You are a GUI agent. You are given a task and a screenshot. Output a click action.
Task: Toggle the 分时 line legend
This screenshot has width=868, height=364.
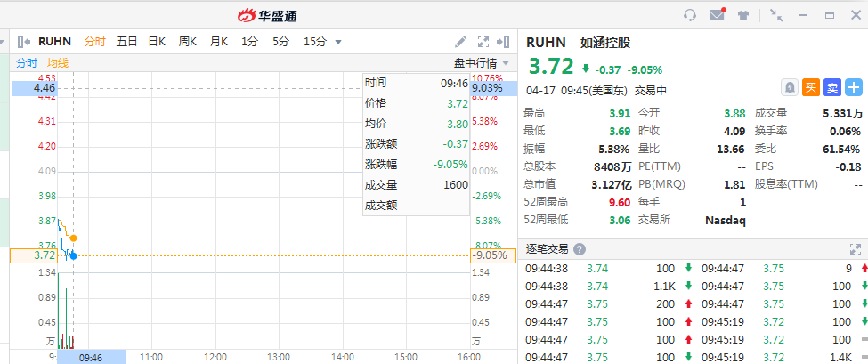click(x=27, y=62)
